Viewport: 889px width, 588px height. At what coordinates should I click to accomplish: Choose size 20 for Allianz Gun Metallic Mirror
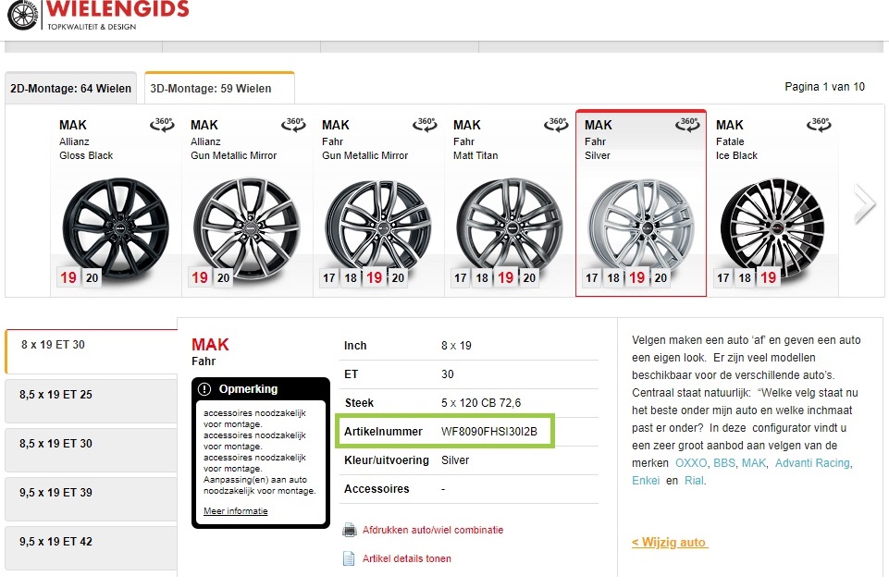coord(223,277)
